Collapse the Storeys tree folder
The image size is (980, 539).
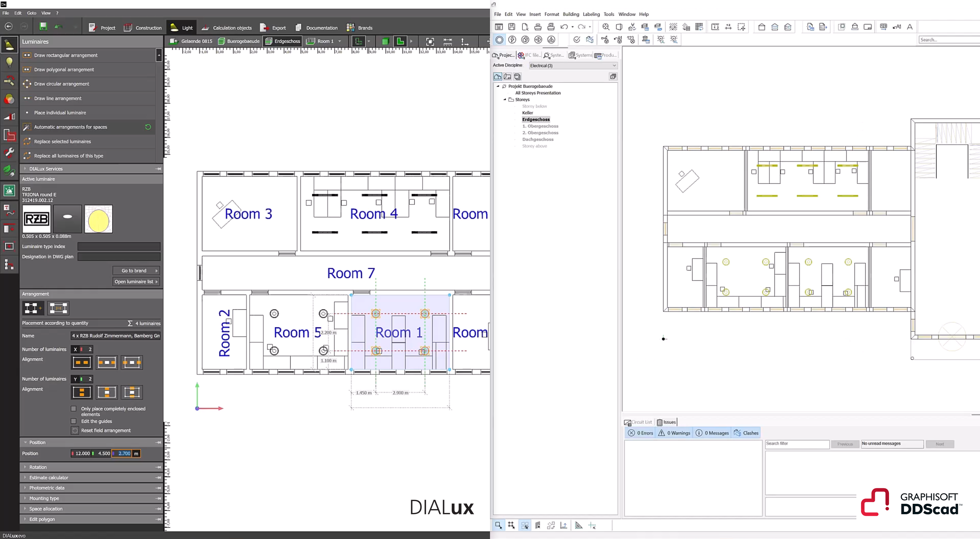pyautogui.click(x=505, y=100)
